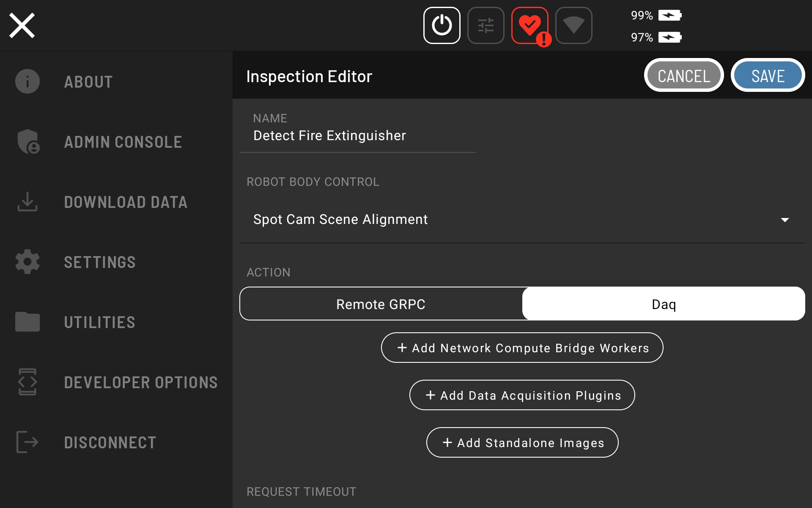Viewport: 812px width, 508px height.
Task: Expand the Robot Body Control dropdown arrow
Action: pyautogui.click(x=785, y=220)
